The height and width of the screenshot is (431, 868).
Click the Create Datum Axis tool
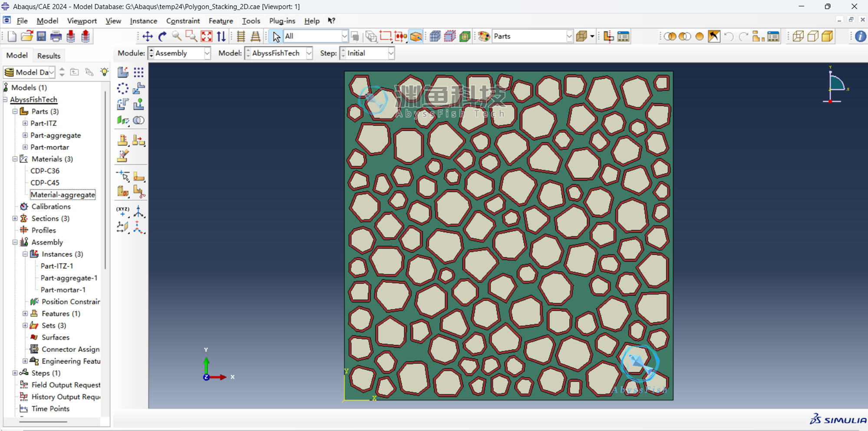(139, 212)
